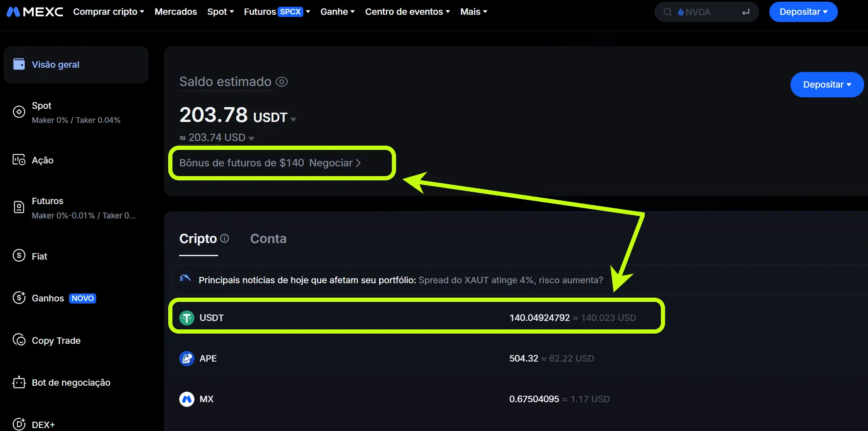The image size is (868, 431).
Task: Click the info icon next to Cripto
Action: tap(225, 238)
